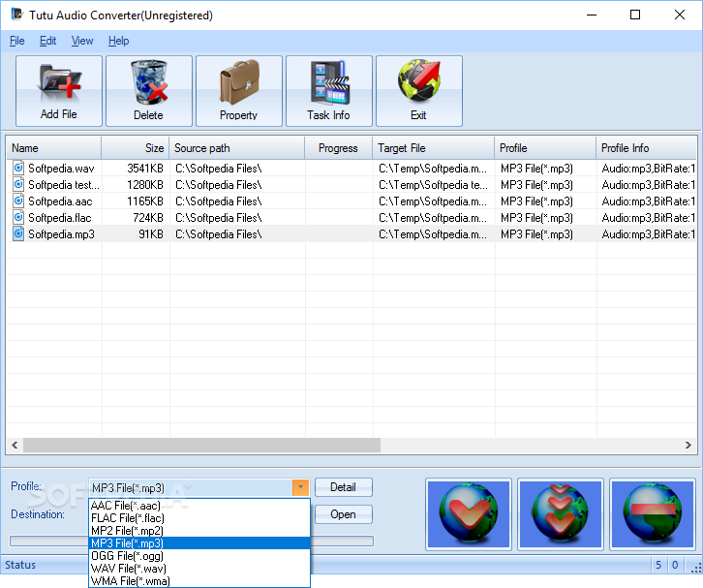Click the file icon beside Softpedia test
Screen dimensions: 703x588
18,184
